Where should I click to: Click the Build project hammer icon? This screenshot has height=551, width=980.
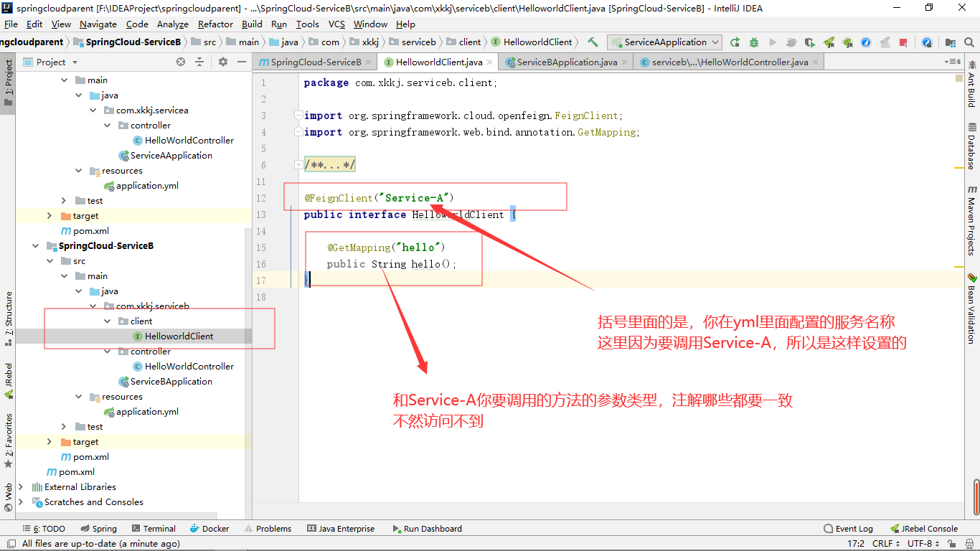[593, 42]
